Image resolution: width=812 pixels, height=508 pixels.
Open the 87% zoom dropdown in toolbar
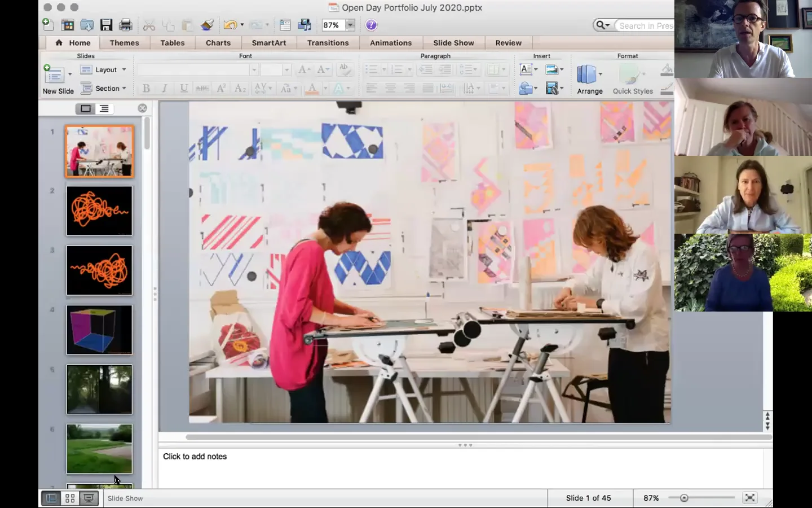pos(350,25)
